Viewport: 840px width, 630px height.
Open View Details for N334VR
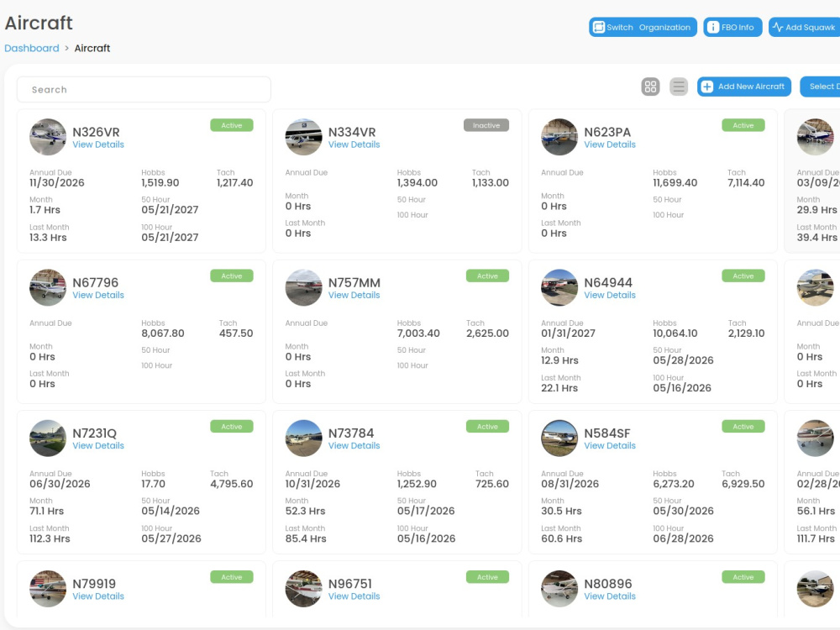354,144
